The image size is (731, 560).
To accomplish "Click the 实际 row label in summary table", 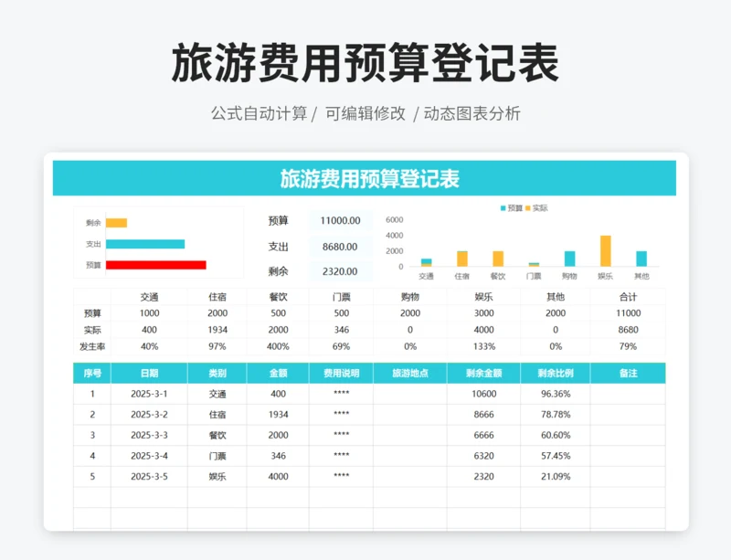I will point(92,330).
